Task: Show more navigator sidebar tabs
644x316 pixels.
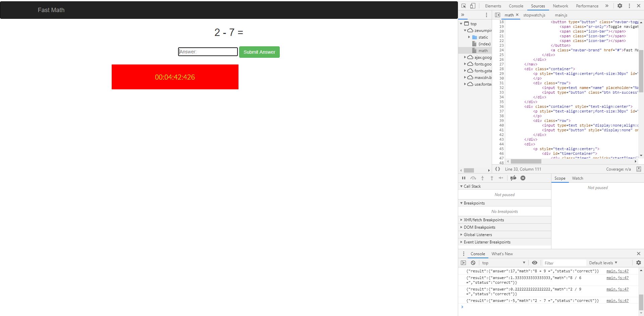Action: (463, 15)
